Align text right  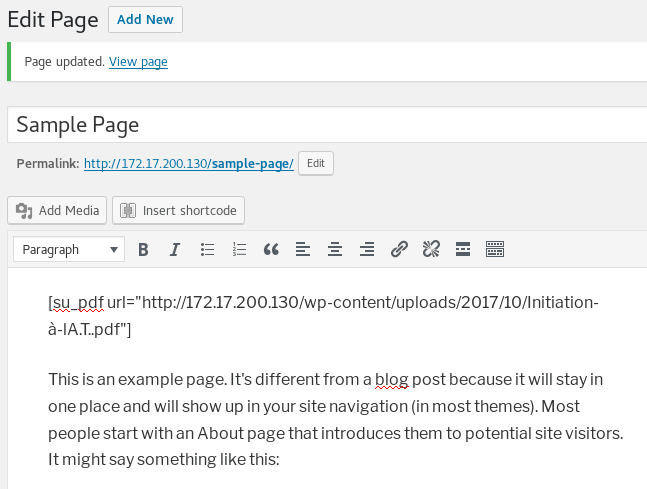point(367,249)
